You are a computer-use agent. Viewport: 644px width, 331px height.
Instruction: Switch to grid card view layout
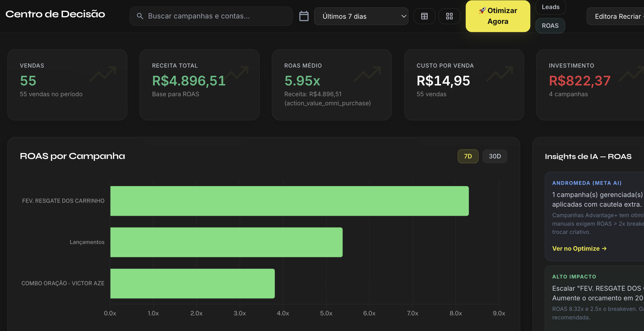tap(449, 16)
